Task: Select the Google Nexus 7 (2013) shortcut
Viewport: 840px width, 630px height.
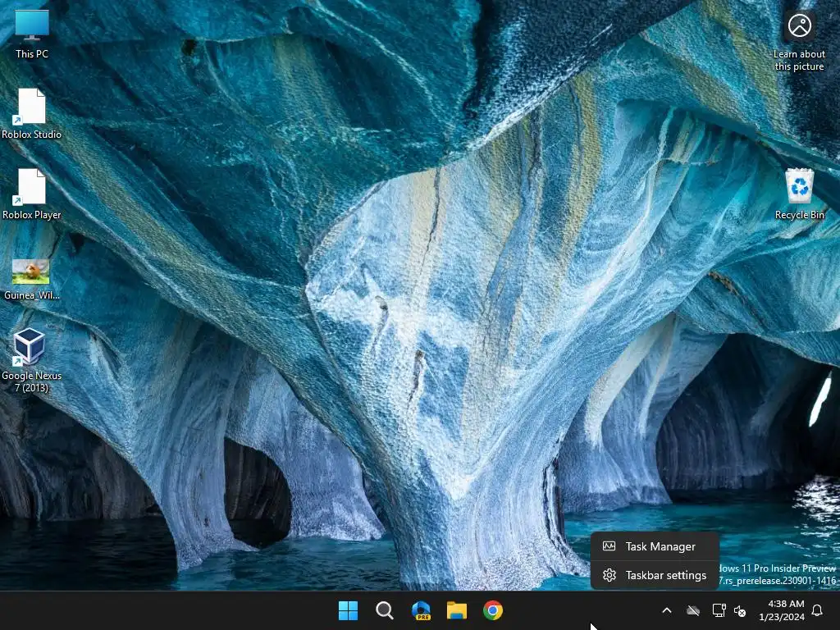Action: click(x=32, y=360)
